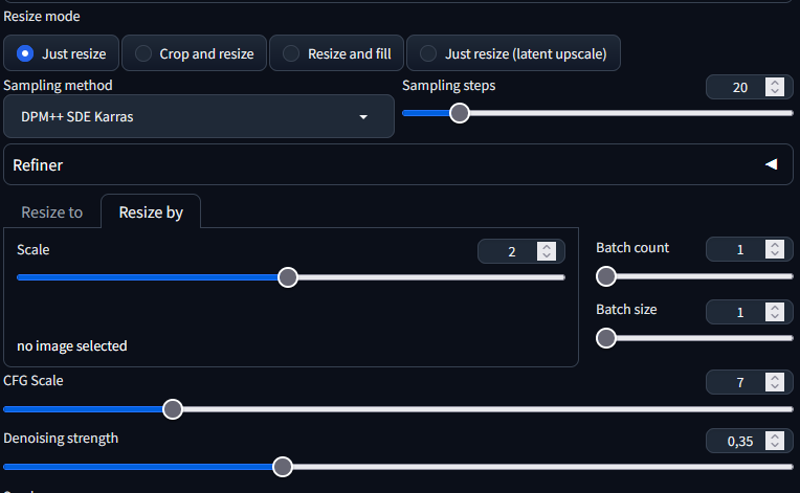Select the Just resize radio option

tap(61, 54)
